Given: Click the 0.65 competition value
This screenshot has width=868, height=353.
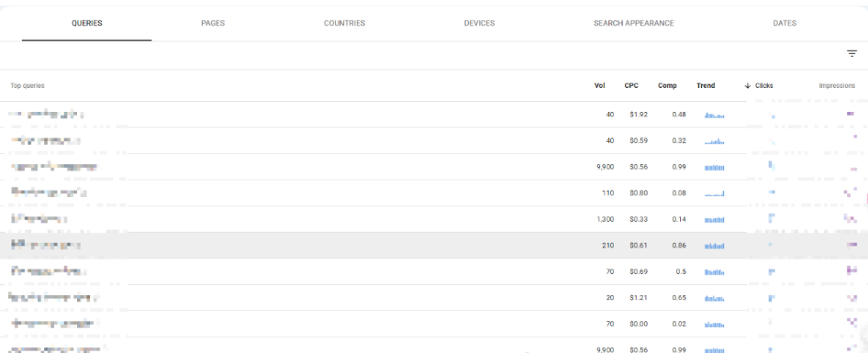Looking at the screenshot, I should pos(679,298).
